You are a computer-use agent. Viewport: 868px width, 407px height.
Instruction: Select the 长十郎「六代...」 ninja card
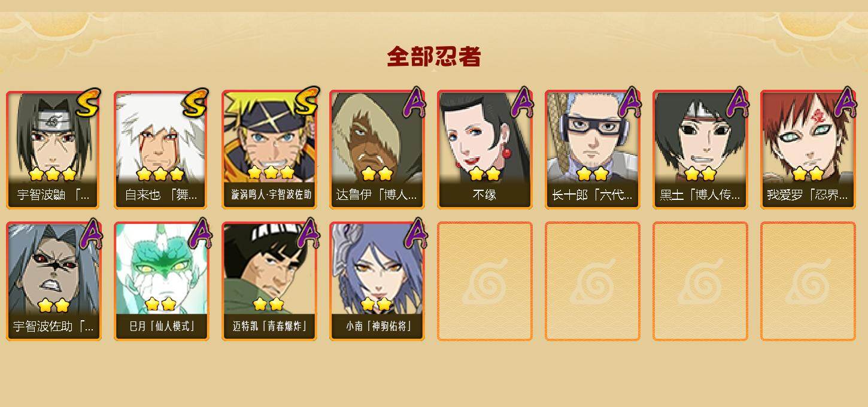[x=593, y=150]
